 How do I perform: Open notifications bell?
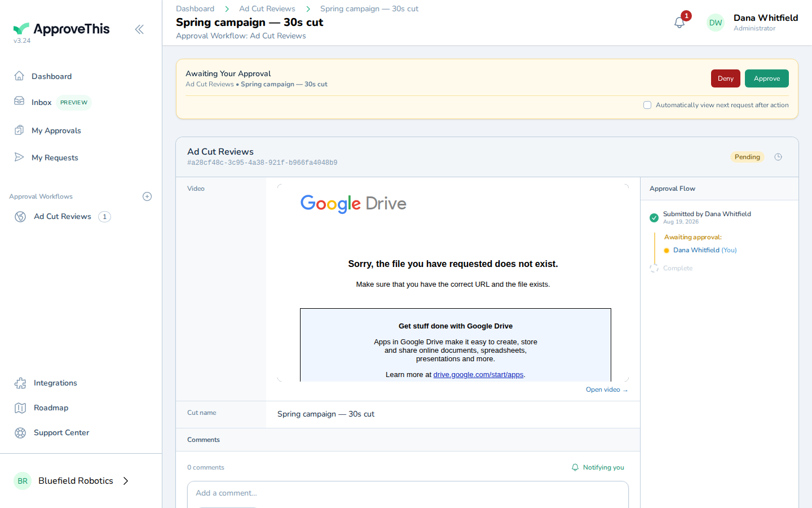pyautogui.click(x=679, y=23)
